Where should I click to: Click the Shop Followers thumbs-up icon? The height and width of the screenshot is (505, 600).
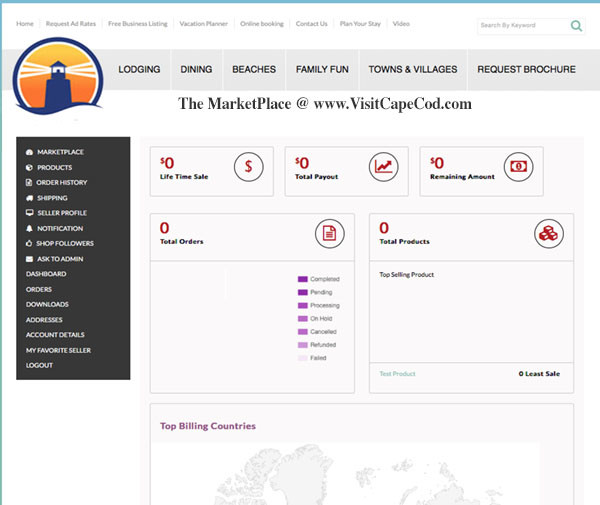[x=29, y=243]
